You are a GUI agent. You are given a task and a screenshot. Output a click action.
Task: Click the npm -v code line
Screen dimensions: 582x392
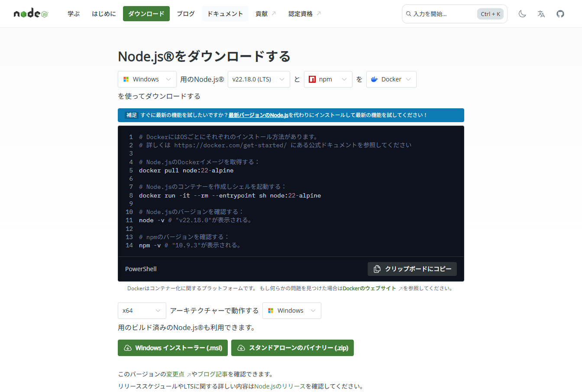click(x=190, y=245)
